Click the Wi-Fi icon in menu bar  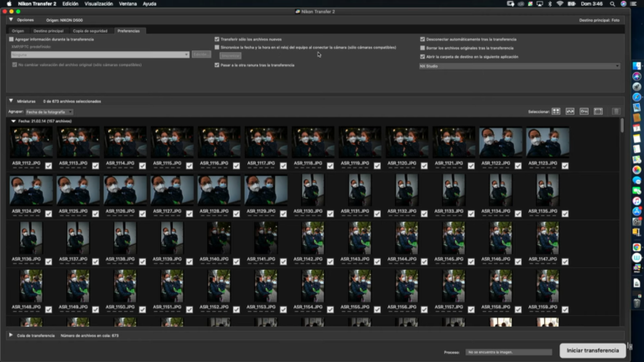point(560,3)
